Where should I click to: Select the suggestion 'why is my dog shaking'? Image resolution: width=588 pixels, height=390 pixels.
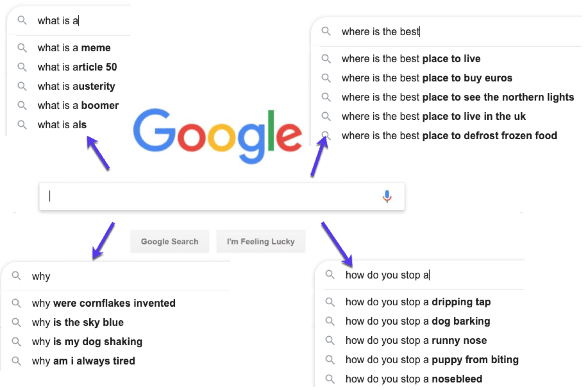[x=87, y=341]
